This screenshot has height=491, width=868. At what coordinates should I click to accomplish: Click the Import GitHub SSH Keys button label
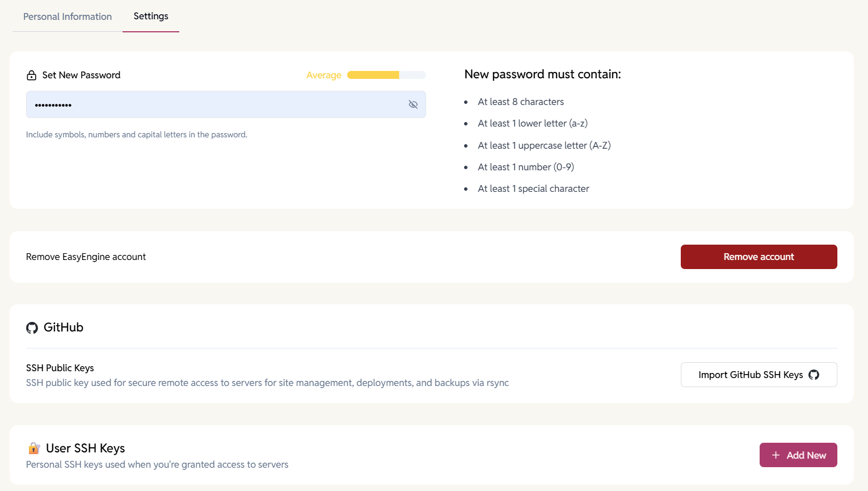click(x=750, y=375)
